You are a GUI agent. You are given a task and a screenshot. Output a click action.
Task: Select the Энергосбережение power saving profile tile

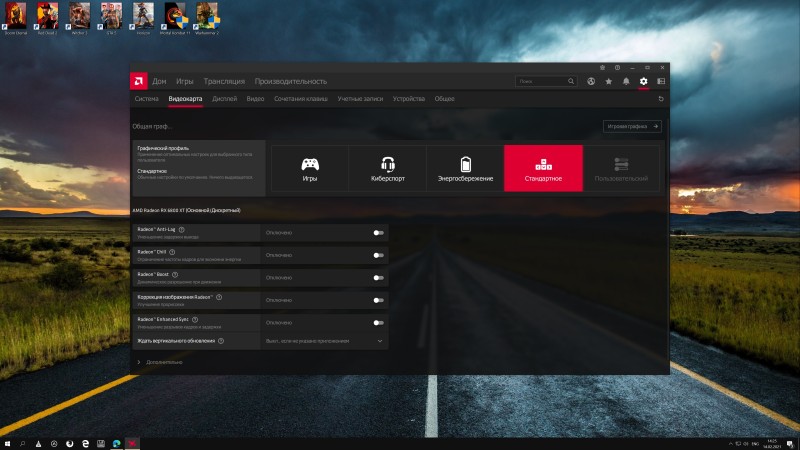465,168
